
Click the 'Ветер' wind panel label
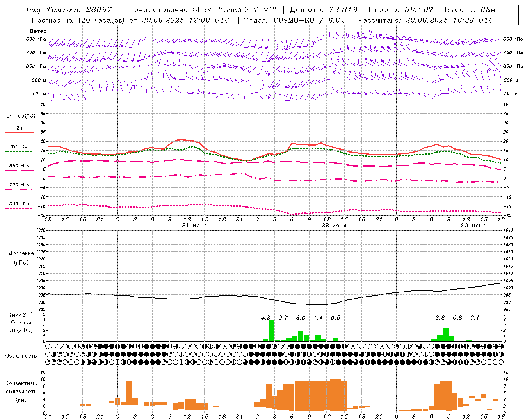[38, 31]
